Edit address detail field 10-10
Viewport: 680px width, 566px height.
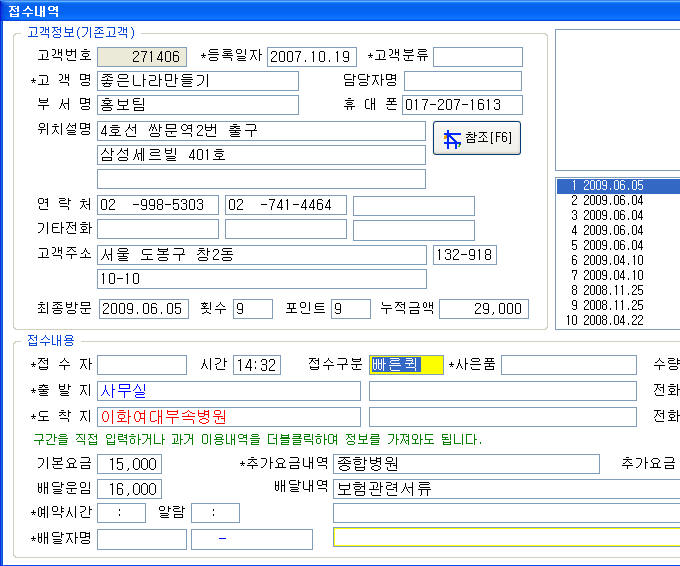coord(262,279)
